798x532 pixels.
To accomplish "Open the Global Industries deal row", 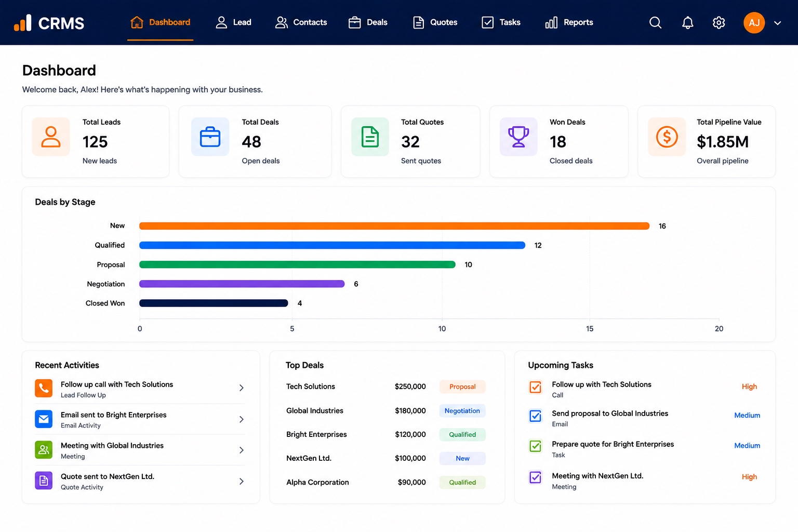I will [x=385, y=410].
